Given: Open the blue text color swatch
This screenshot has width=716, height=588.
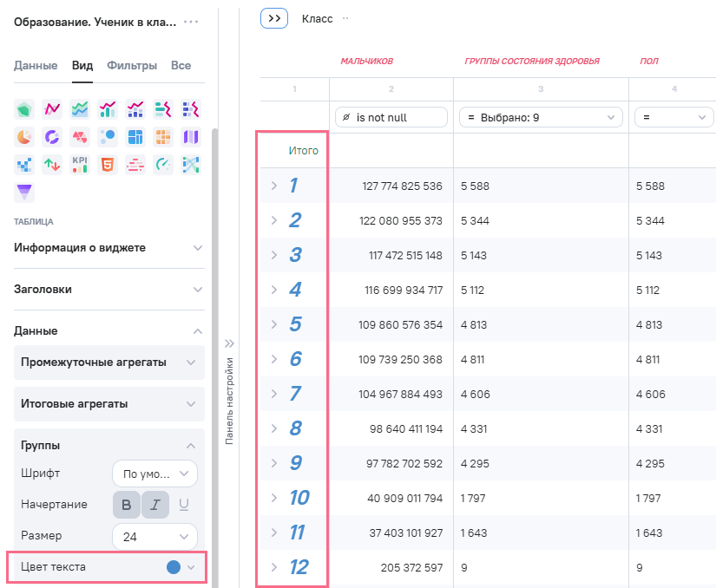Looking at the screenshot, I should [174, 567].
